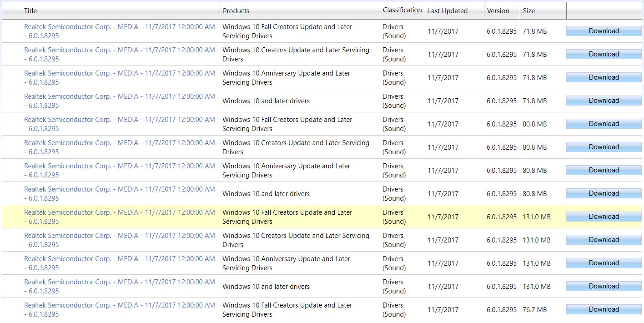Select 'Windows 10 and later drivers' in 71.8 MB row
Screen dimensions: 644x323
(266, 101)
